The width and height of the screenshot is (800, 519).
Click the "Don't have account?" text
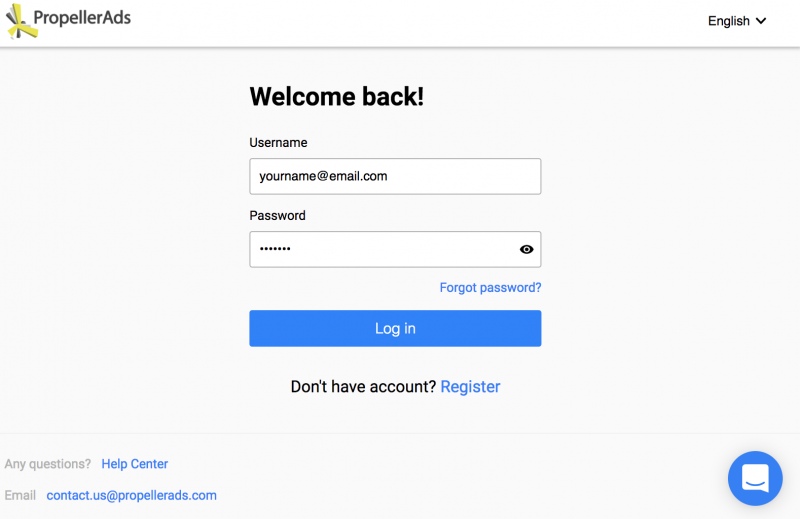(x=363, y=387)
